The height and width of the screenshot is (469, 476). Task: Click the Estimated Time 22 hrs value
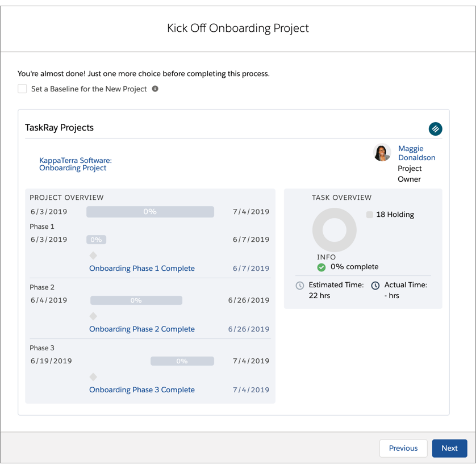[x=319, y=295]
